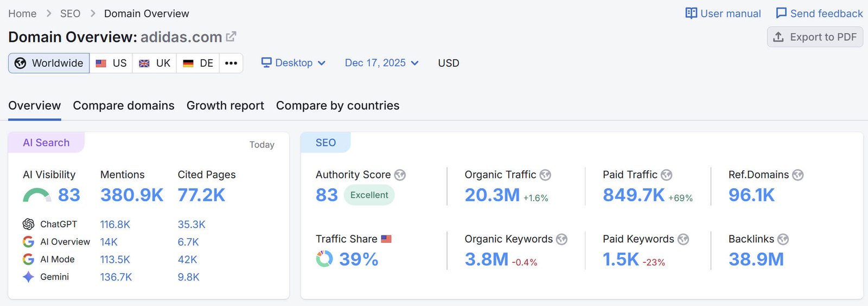Open the User manual link
This screenshot has width=868, height=306.
tap(723, 13)
